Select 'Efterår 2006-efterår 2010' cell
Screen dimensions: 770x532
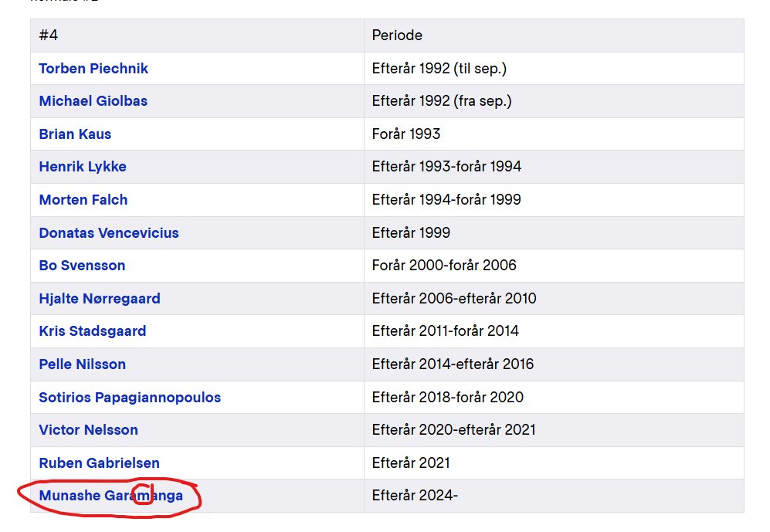pos(554,298)
